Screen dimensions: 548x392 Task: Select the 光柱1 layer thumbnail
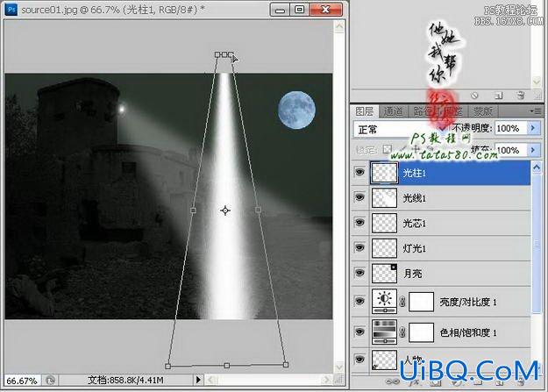[384, 173]
